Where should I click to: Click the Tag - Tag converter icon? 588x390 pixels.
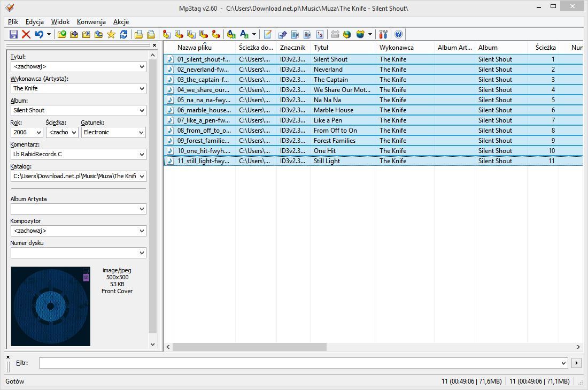click(x=216, y=35)
